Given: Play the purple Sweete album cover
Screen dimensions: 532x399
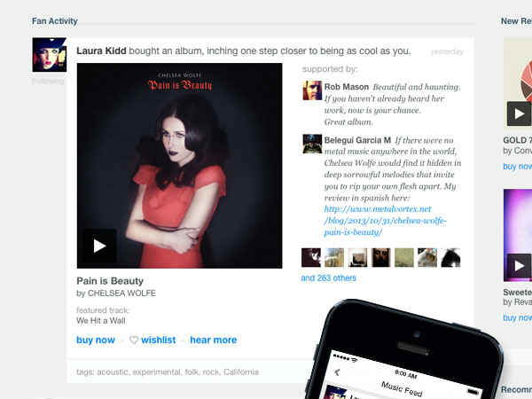Looking at the screenshot, I should coord(519,266).
